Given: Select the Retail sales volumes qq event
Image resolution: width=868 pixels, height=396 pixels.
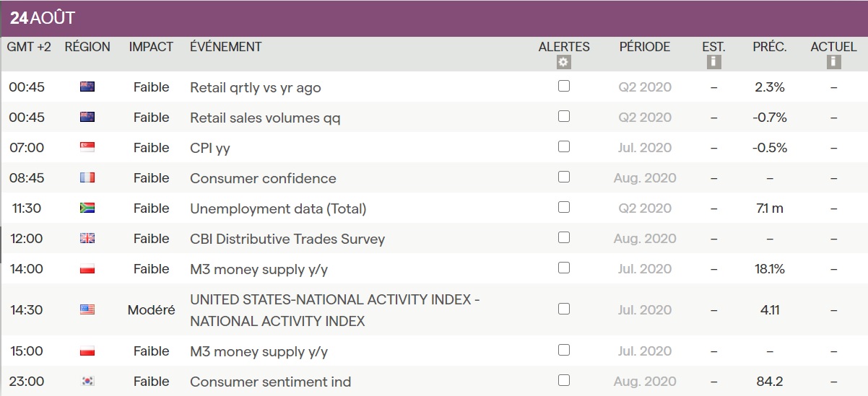Looking at the screenshot, I should [x=265, y=118].
